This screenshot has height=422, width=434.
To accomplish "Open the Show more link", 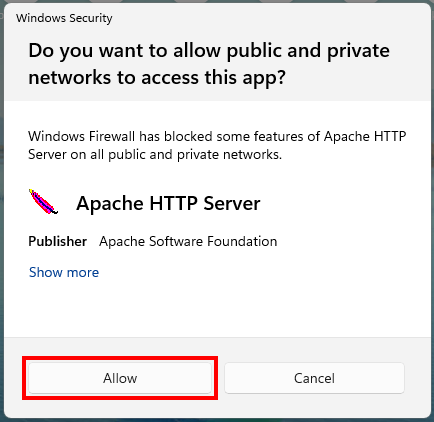I will (x=64, y=272).
